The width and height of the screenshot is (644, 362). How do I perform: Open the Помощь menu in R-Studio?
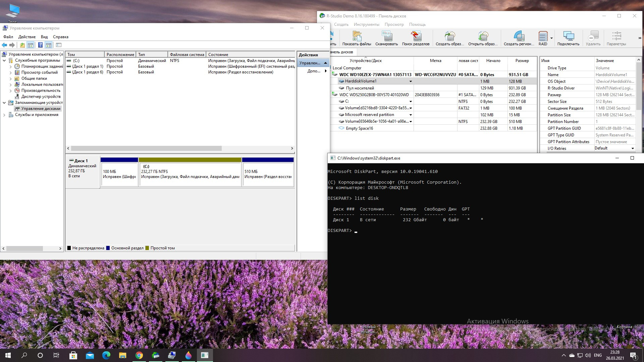(x=417, y=24)
